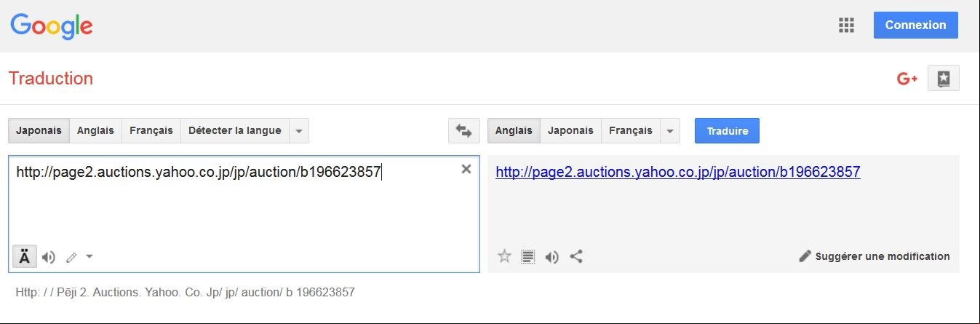Image resolution: width=980 pixels, height=324 pixels.
Task: Swap source and target languages
Action: coord(463,131)
